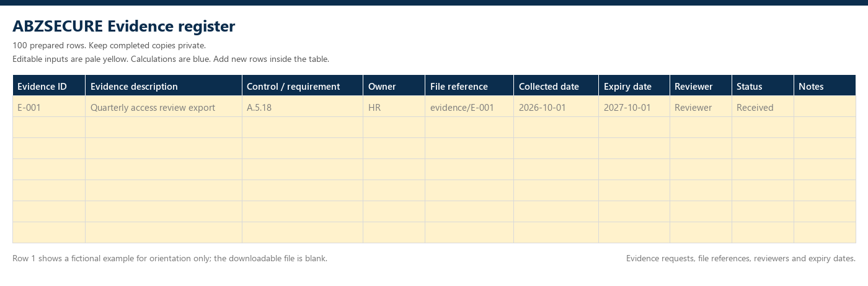Click the 'Evidence requests, file references' footer text
Screen dimensions: 868x286
click(x=741, y=258)
